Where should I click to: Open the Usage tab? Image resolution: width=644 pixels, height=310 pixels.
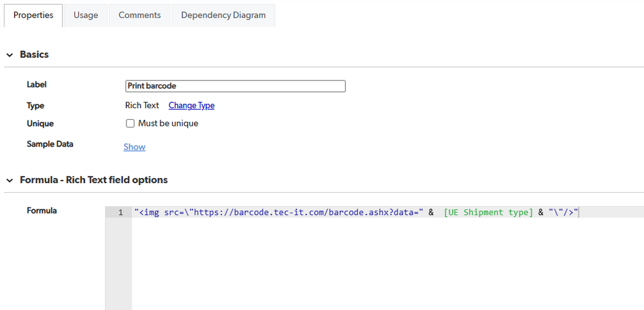click(x=86, y=15)
